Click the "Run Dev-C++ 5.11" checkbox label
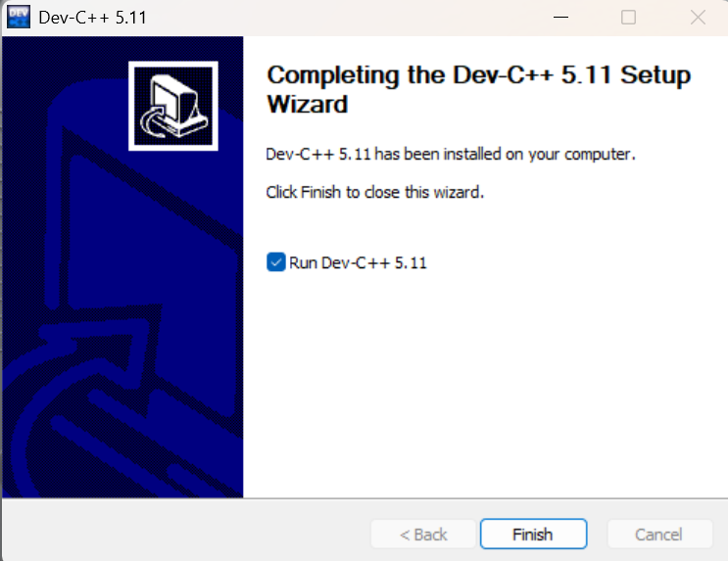Image resolution: width=728 pixels, height=561 pixels. click(x=358, y=262)
